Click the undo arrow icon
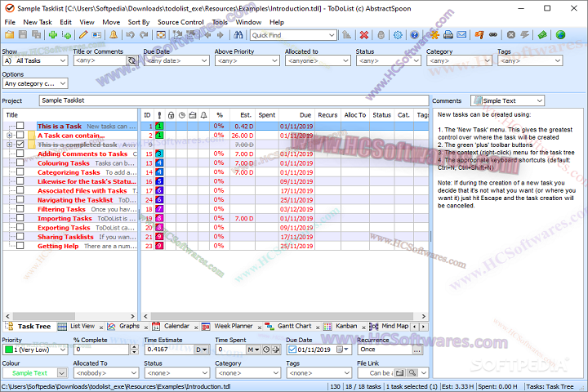The height and width of the screenshot is (392, 588). coord(130,35)
